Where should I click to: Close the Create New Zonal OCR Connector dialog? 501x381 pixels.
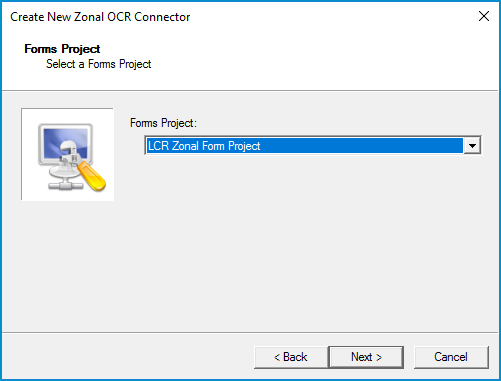point(484,16)
